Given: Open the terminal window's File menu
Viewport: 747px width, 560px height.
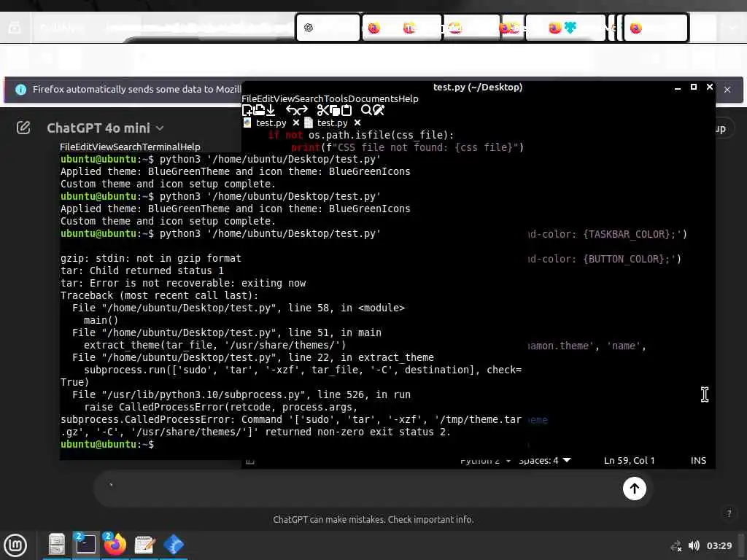Looking at the screenshot, I should pyautogui.click(x=66, y=147).
